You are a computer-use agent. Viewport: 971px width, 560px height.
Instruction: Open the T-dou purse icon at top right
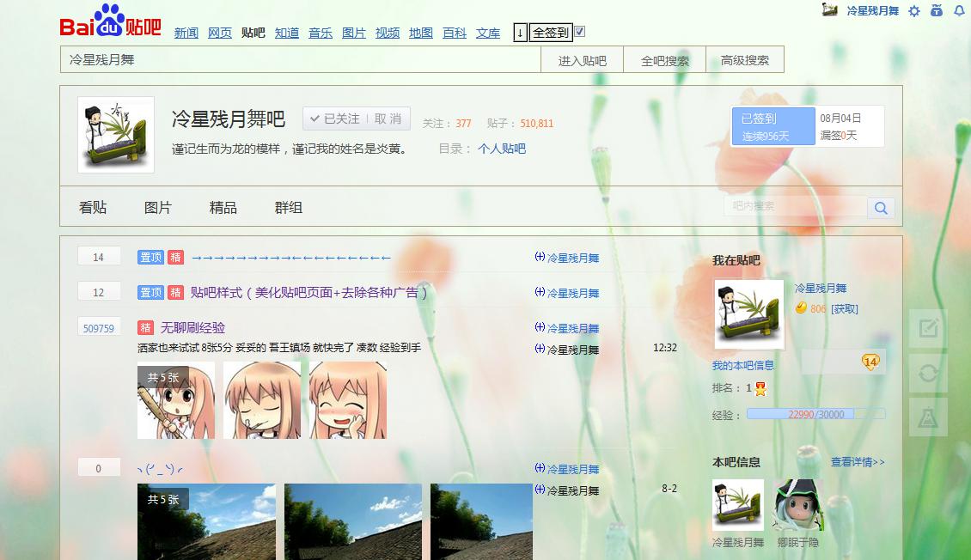(x=936, y=11)
